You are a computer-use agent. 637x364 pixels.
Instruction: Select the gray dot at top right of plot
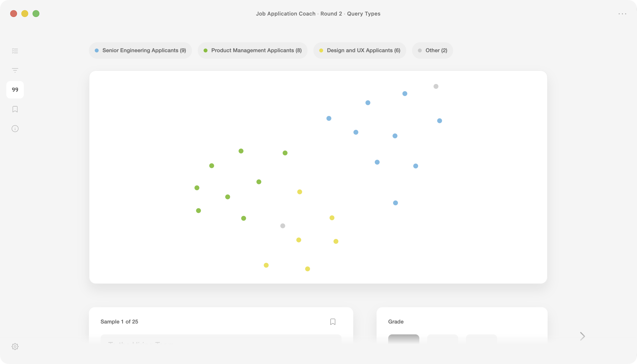click(436, 87)
